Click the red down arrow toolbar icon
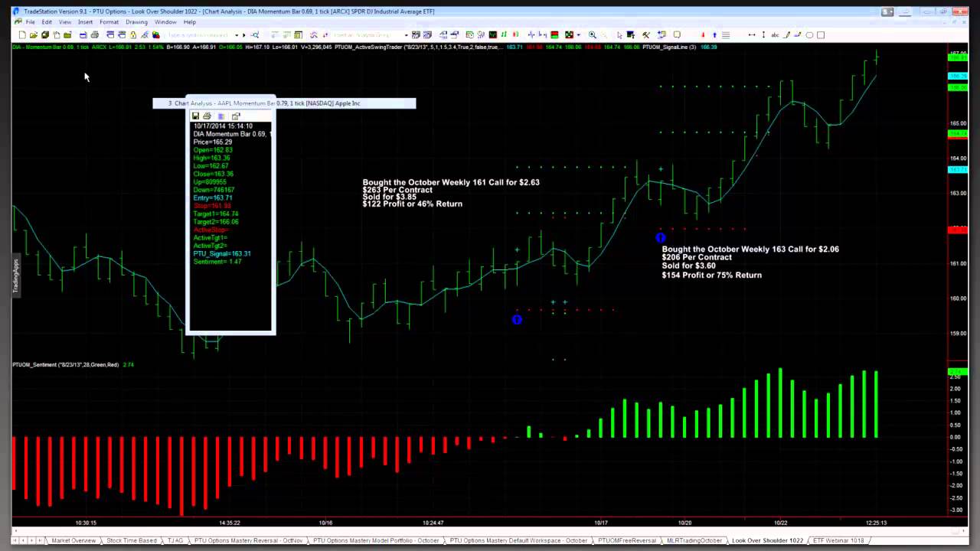Viewport: 980px width, 551px height. pos(703,35)
